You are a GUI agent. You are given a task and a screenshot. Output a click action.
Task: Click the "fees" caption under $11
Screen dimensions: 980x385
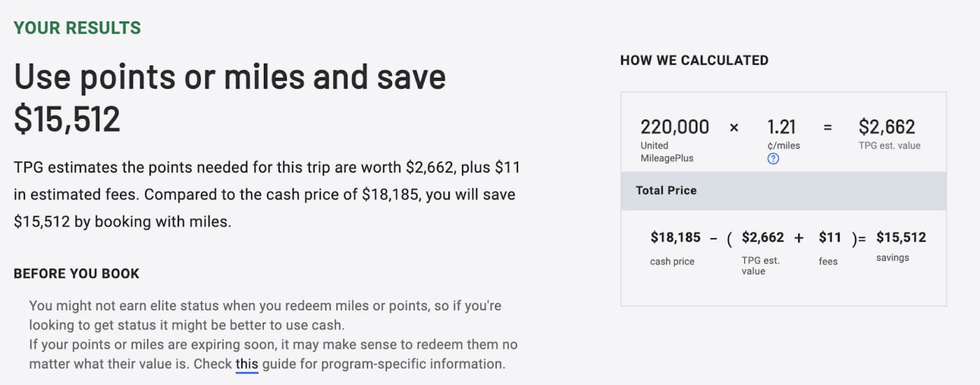828,261
